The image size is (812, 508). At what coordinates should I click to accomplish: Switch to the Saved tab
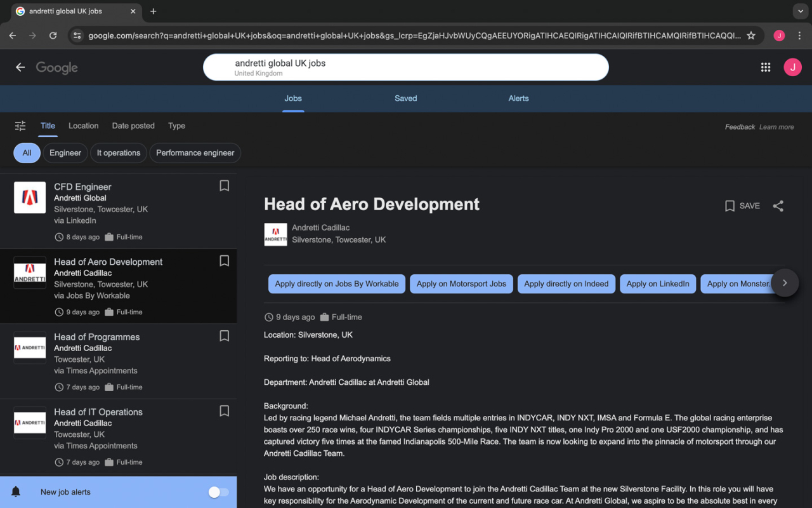click(405, 98)
